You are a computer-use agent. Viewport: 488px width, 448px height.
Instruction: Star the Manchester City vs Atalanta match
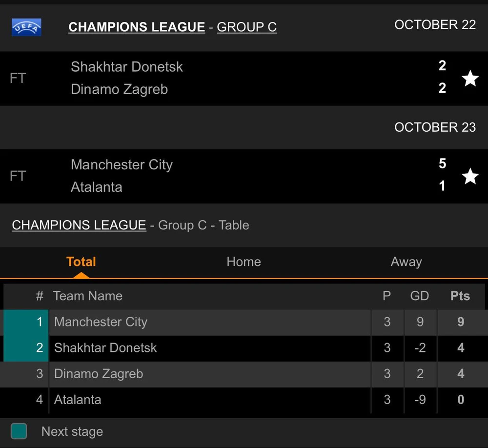(470, 176)
